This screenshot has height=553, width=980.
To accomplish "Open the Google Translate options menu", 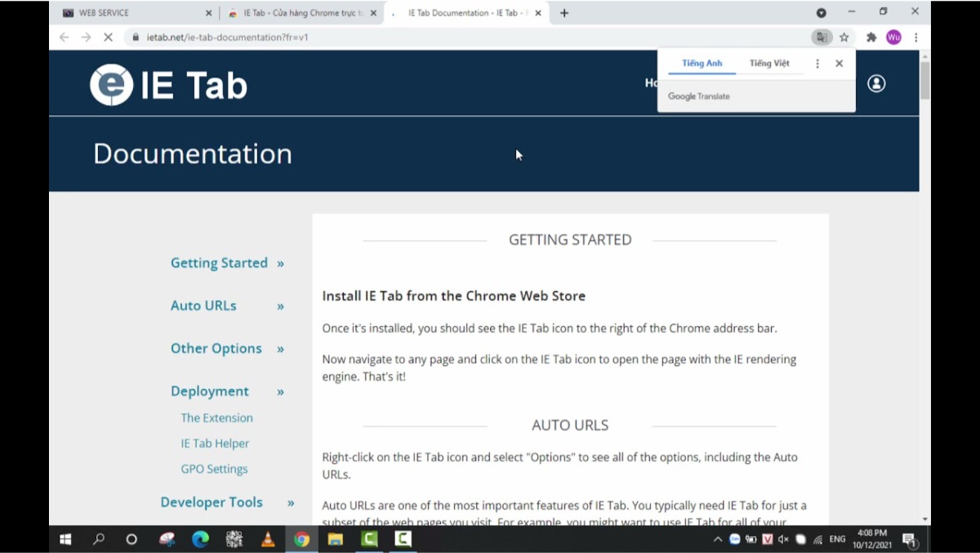I will [x=817, y=63].
